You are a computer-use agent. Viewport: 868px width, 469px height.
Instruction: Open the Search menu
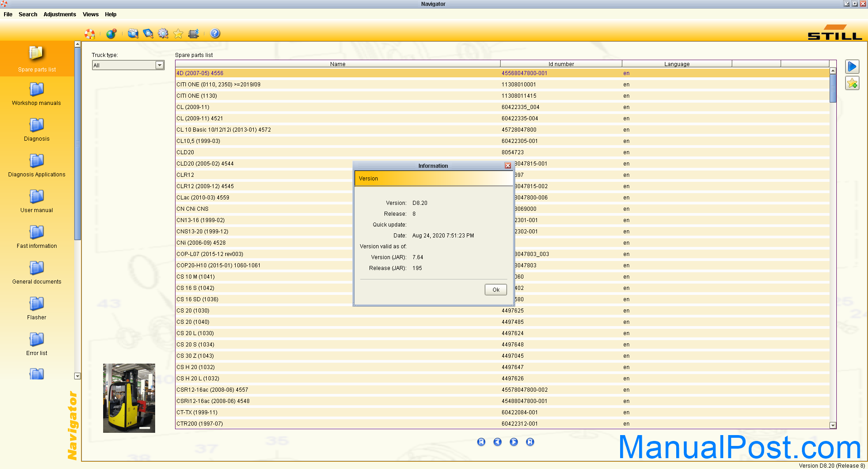pos(28,14)
